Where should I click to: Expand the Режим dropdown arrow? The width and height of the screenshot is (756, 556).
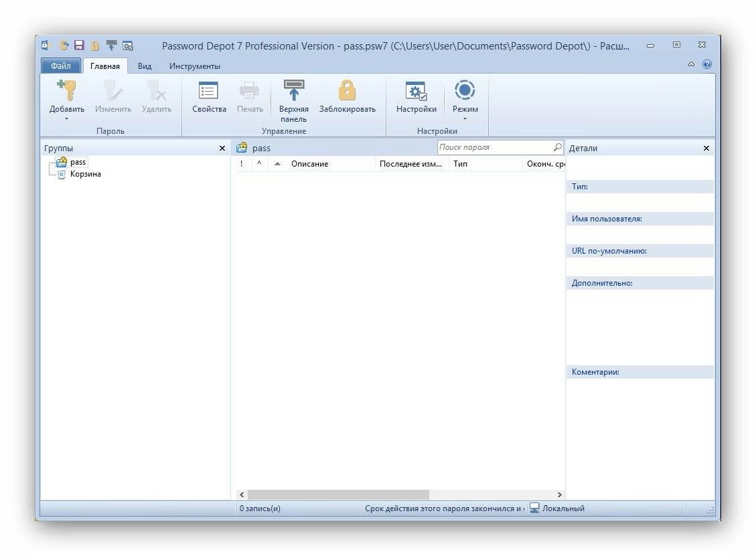465,118
